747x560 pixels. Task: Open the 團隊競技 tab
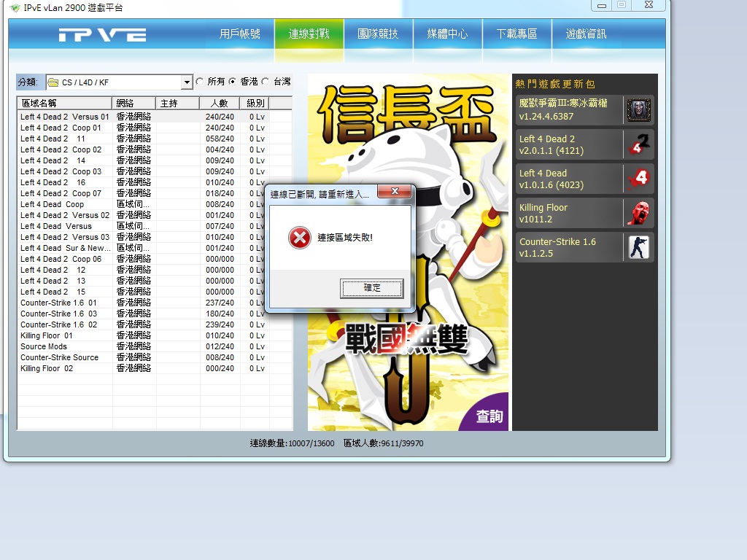pos(378,34)
